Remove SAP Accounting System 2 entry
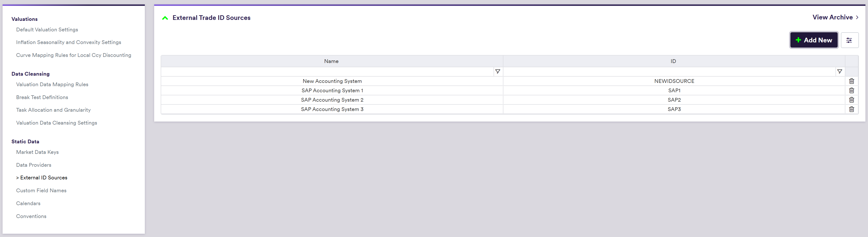Image resolution: width=868 pixels, height=237 pixels. tap(851, 100)
